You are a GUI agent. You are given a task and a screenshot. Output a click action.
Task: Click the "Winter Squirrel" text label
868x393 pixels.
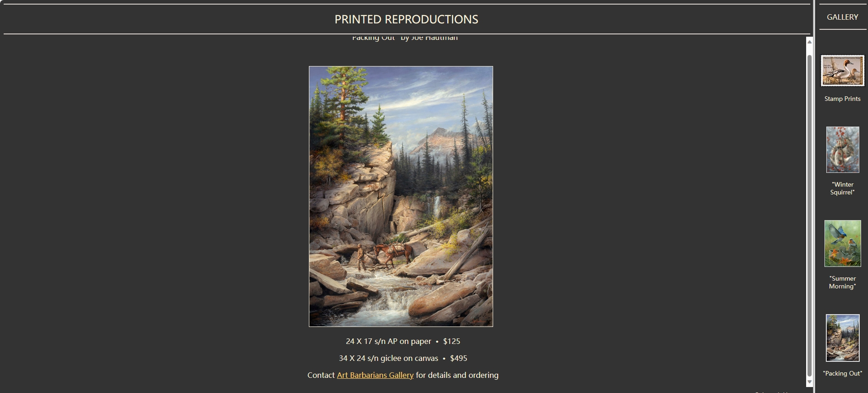(x=842, y=188)
